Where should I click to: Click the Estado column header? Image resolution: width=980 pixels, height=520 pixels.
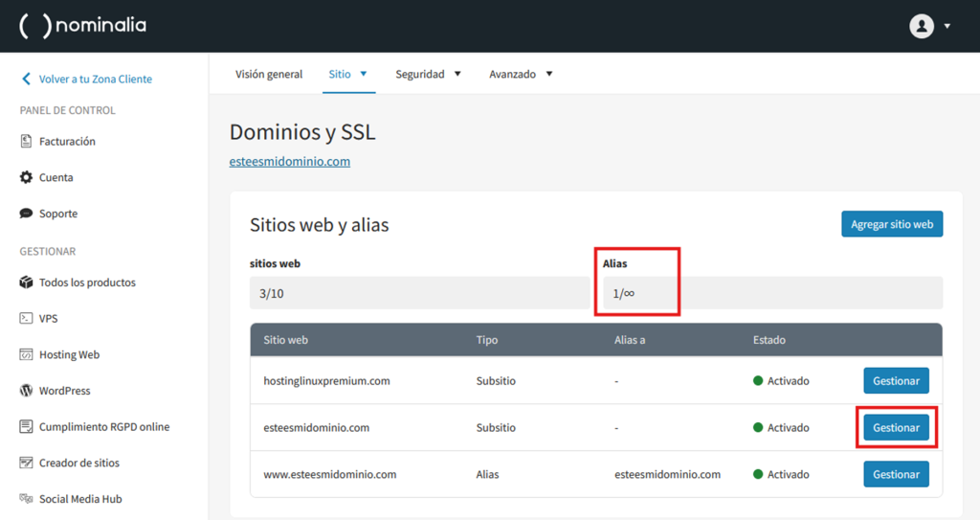coord(768,340)
